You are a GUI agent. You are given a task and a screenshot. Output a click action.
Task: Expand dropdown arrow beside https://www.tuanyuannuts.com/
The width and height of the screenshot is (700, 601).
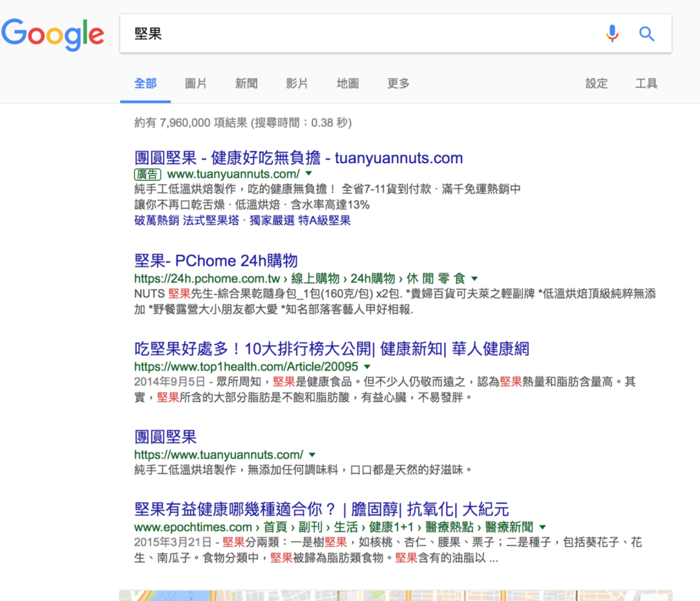[312, 455]
